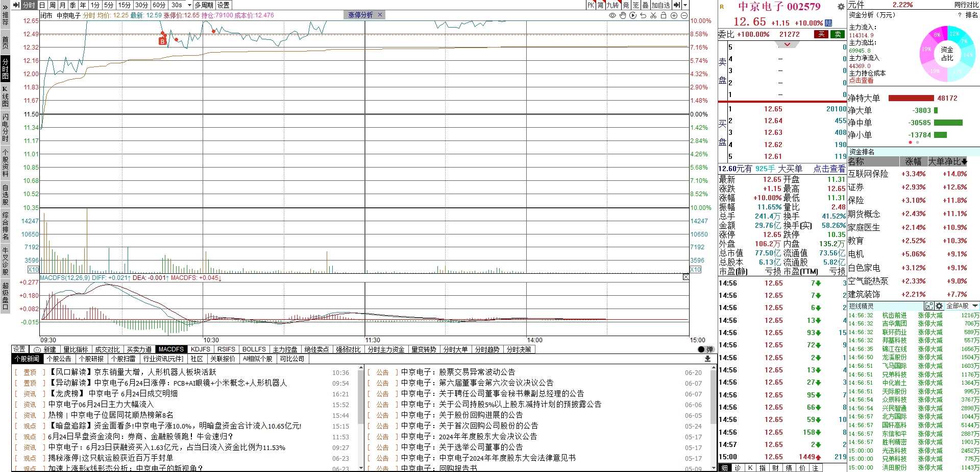Click the red 净特大单 bar

tap(911, 98)
